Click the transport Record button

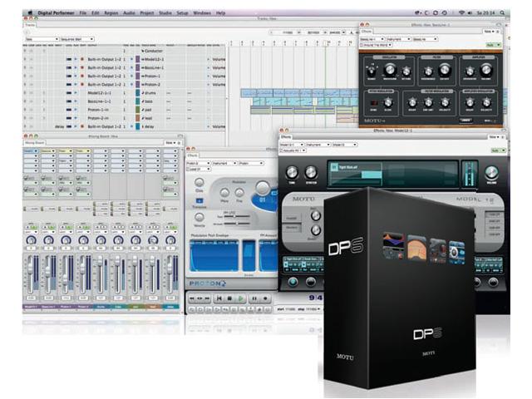coord(265,298)
